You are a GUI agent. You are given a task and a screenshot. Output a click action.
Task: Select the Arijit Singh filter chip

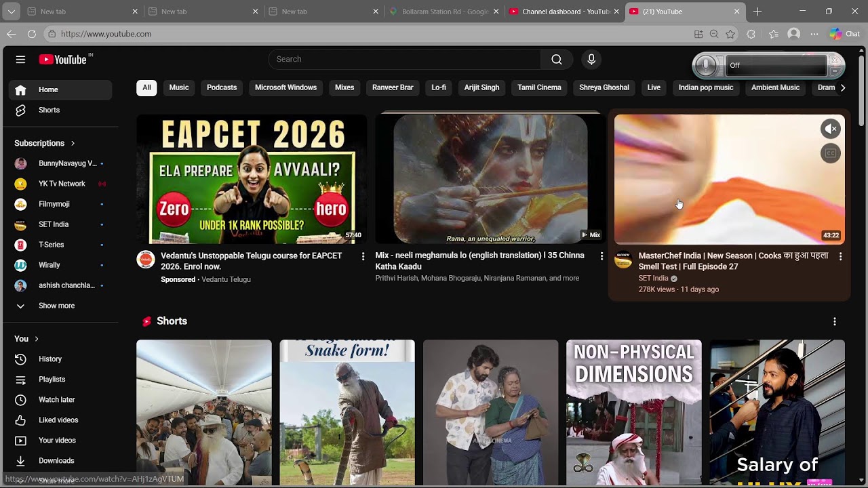[x=481, y=87]
